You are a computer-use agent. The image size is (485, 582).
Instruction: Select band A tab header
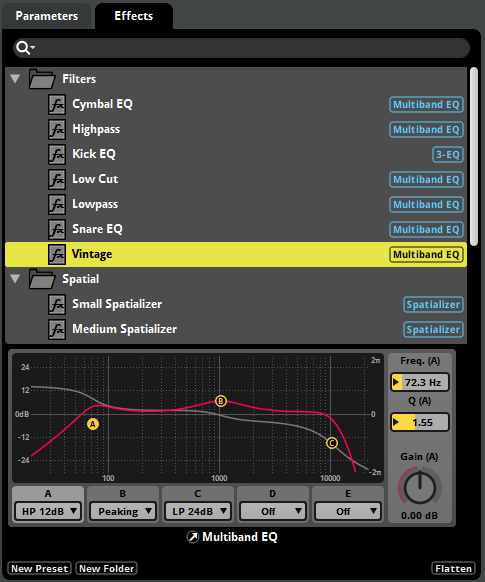pos(48,494)
